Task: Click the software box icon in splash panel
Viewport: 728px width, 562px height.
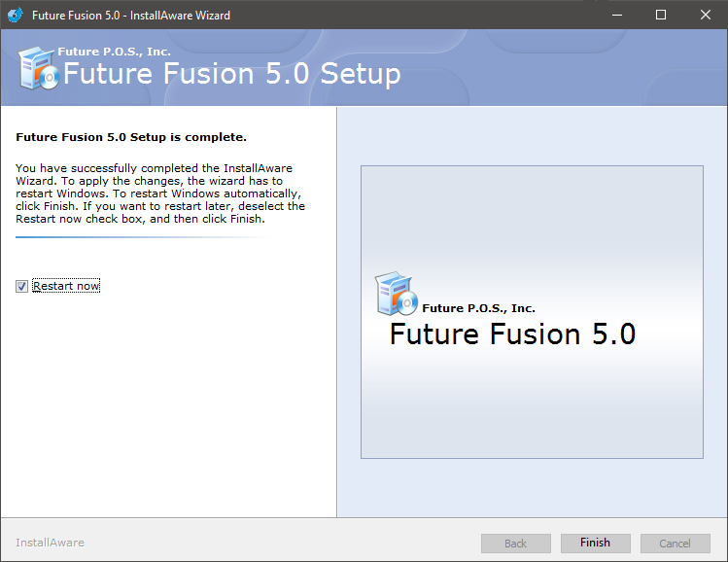Action: 396,294
